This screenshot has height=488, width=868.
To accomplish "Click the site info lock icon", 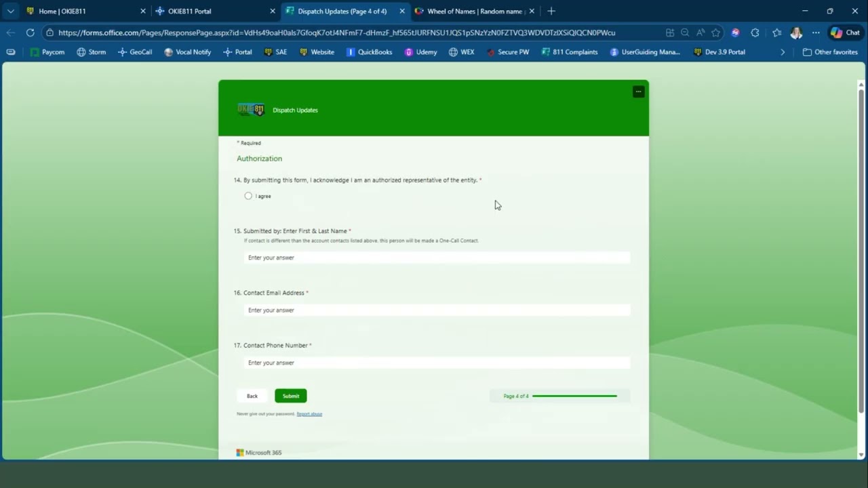I will coord(50,33).
